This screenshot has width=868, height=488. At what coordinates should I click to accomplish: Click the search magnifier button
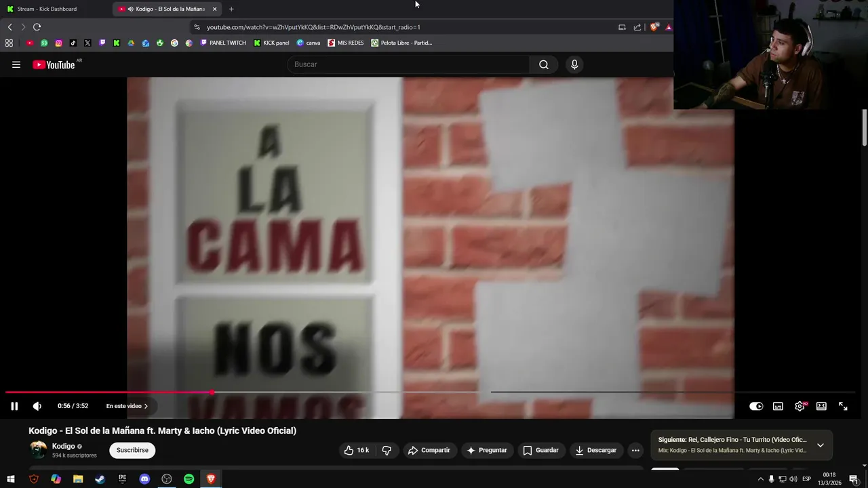click(x=544, y=64)
